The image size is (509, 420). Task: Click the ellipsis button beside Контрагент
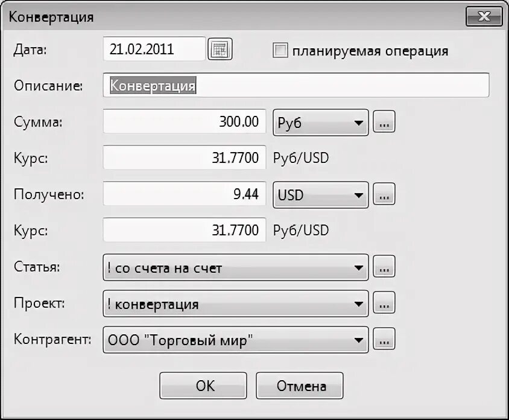pos(384,339)
